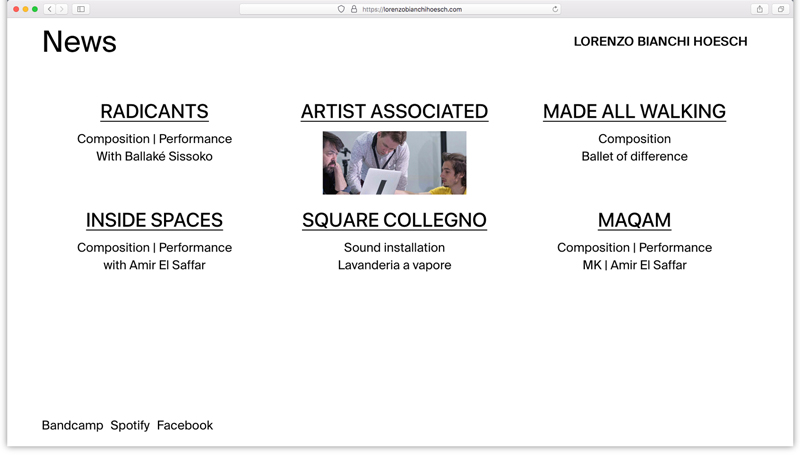Go to the Facebook link
The image size is (800, 461).
click(185, 425)
